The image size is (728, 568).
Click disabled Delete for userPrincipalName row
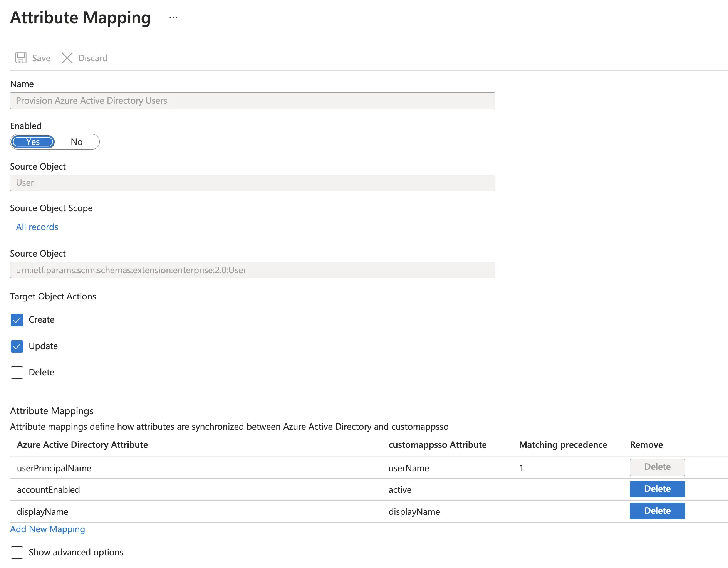point(657,467)
